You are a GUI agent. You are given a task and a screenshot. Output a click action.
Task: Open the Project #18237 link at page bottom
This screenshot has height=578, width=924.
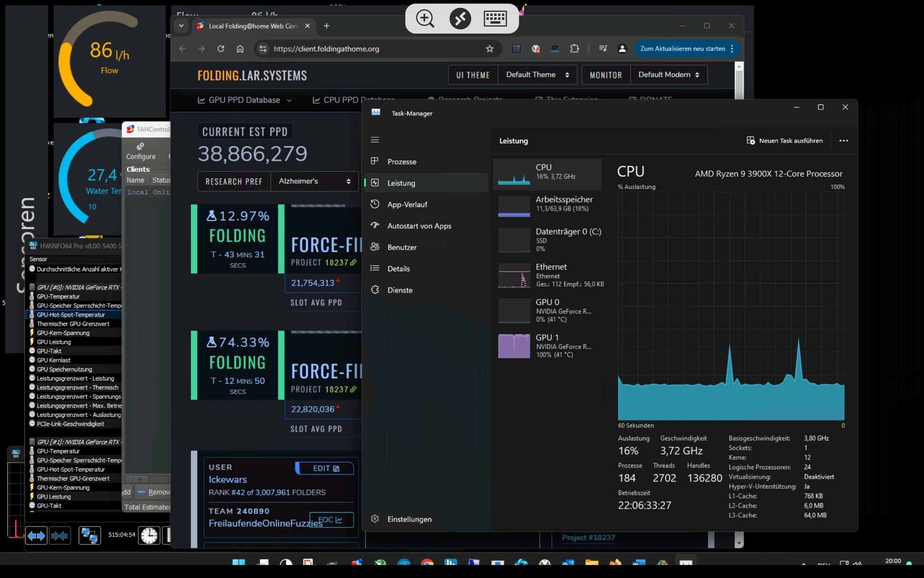click(588, 537)
